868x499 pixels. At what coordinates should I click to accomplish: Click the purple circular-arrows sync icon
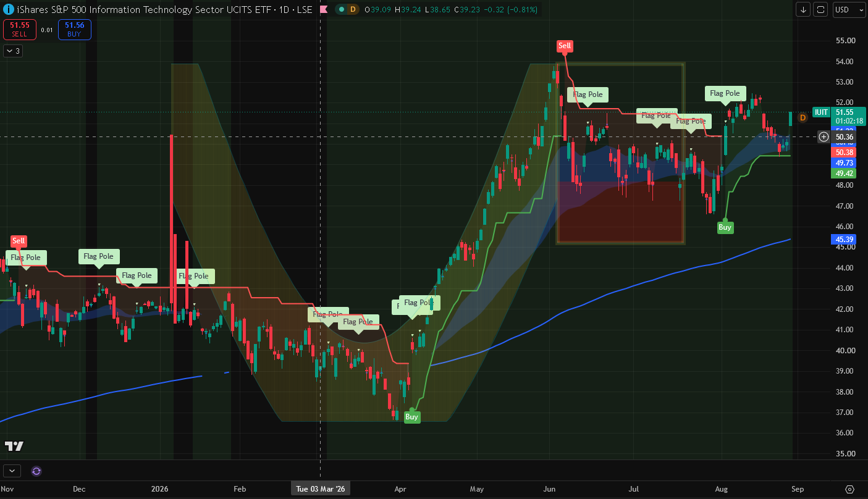[36, 471]
